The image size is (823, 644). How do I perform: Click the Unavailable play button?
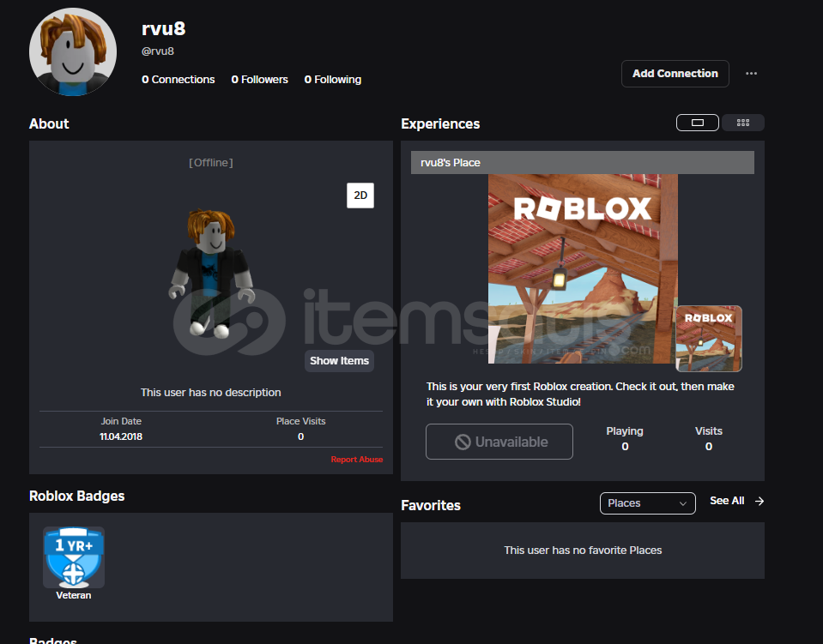tap(499, 442)
